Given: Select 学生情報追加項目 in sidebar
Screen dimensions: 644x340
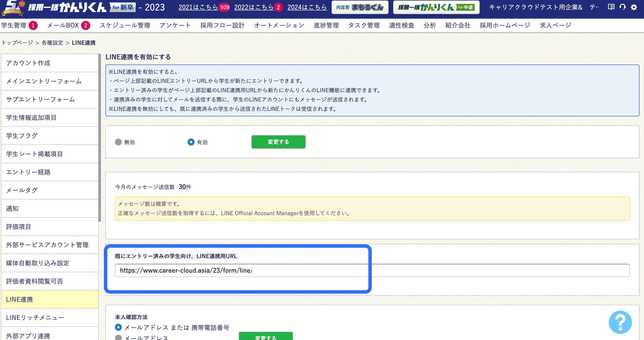Looking at the screenshot, I should click(x=50, y=117).
